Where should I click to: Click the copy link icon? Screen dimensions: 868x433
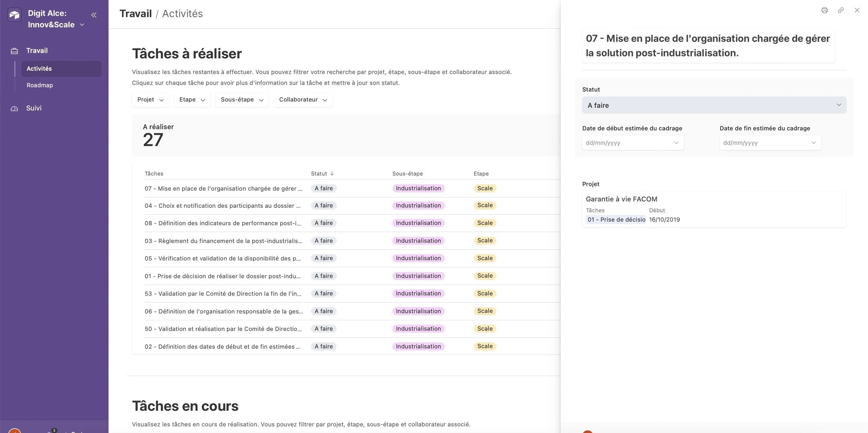click(841, 10)
